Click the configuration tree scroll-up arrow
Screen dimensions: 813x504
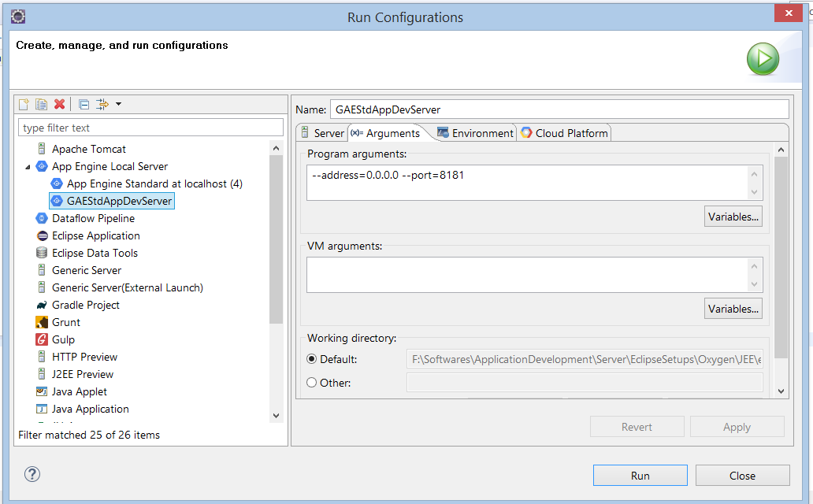276,148
